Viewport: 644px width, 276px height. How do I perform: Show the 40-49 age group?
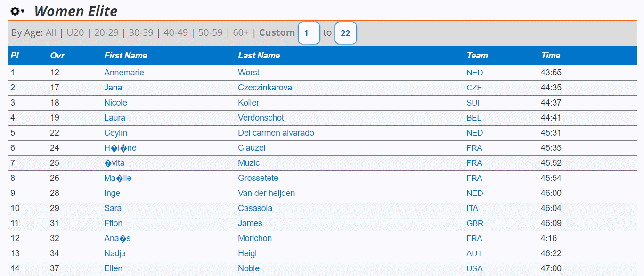[x=176, y=32]
